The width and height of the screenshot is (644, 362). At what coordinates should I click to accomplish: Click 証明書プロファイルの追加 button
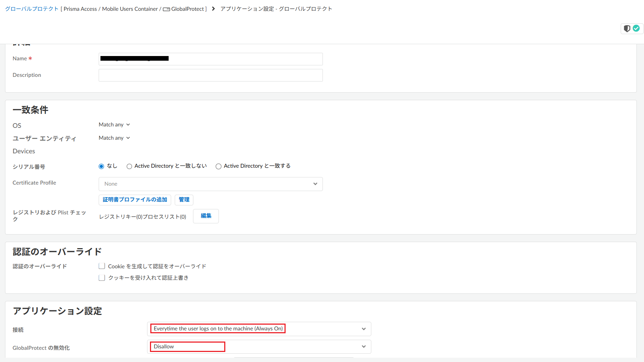coord(135,200)
